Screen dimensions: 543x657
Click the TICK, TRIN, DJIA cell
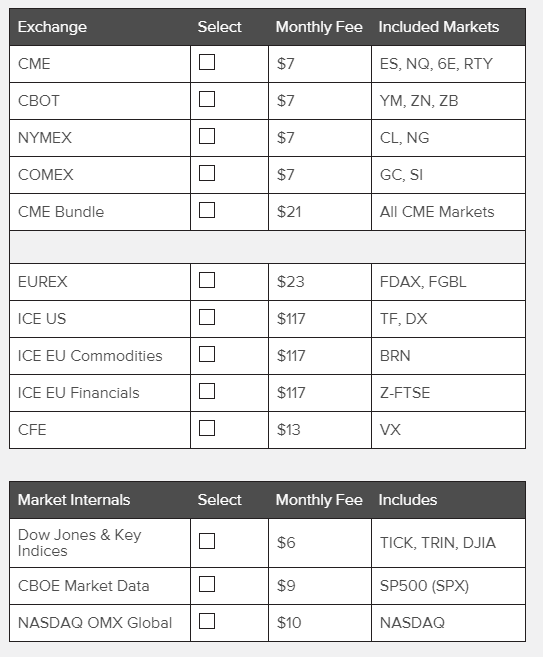pyautogui.click(x=448, y=543)
